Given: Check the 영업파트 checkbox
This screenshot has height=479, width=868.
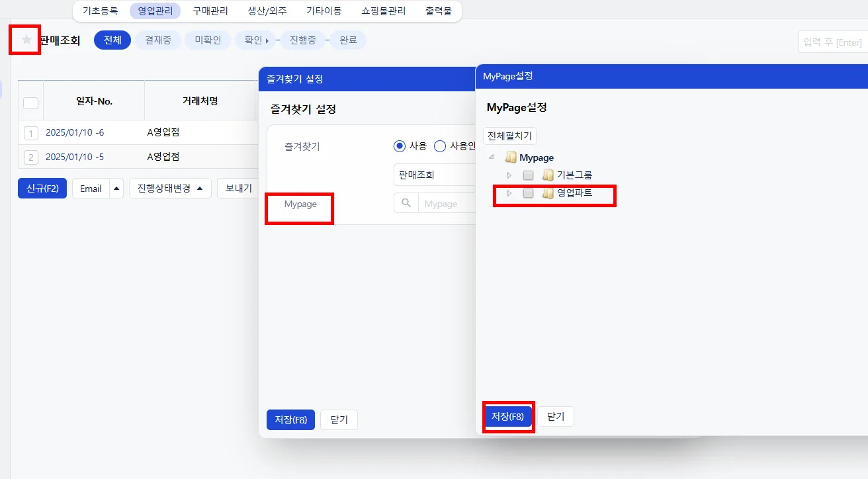Looking at the screenshot, I should click(x=528, y=193).
